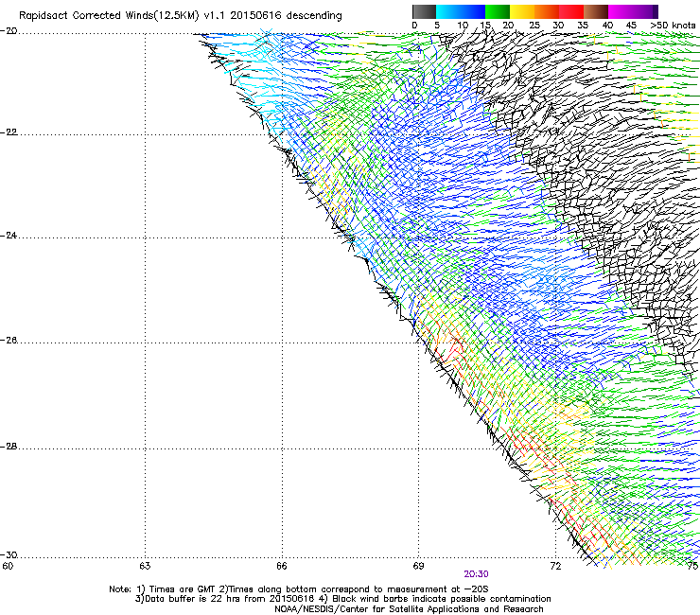Click the NOAA/NESDIS credit line

pyautogui.click(x=409, y=609)
